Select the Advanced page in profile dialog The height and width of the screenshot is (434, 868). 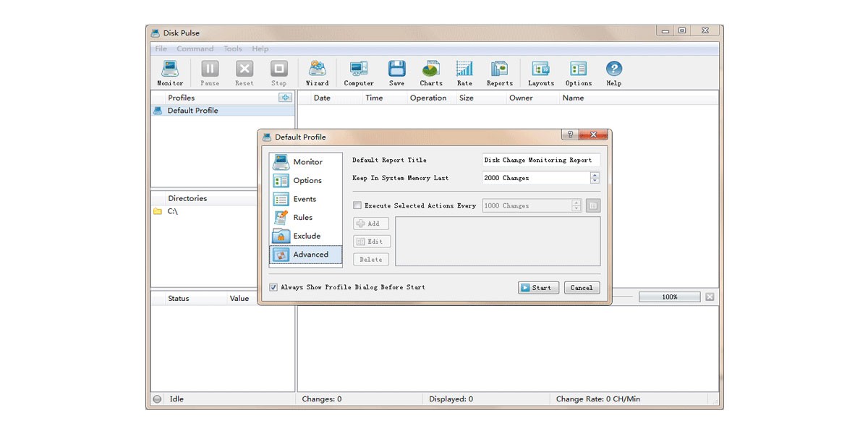tap(306, 255)
